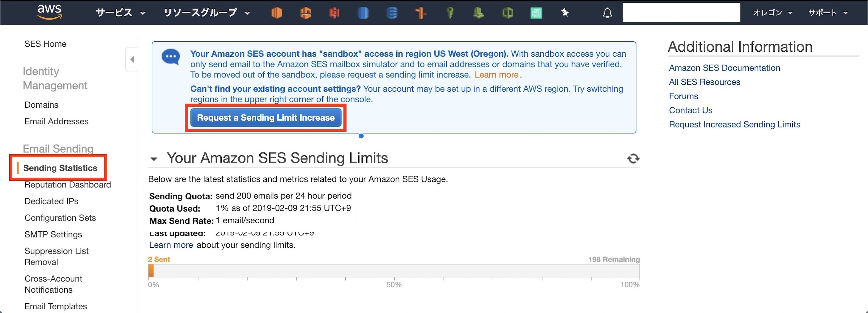Collapse the Your Amazon SES Sending Limits section
868x313 pixels.
pyautogui.click(x=154, y=159)
